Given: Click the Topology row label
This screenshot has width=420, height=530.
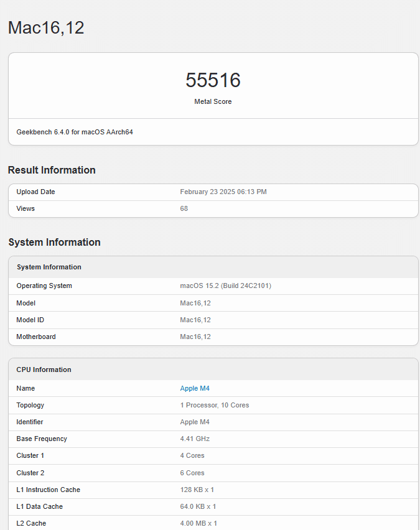Looking at the screenshot, I should click(x=30, y=405).
